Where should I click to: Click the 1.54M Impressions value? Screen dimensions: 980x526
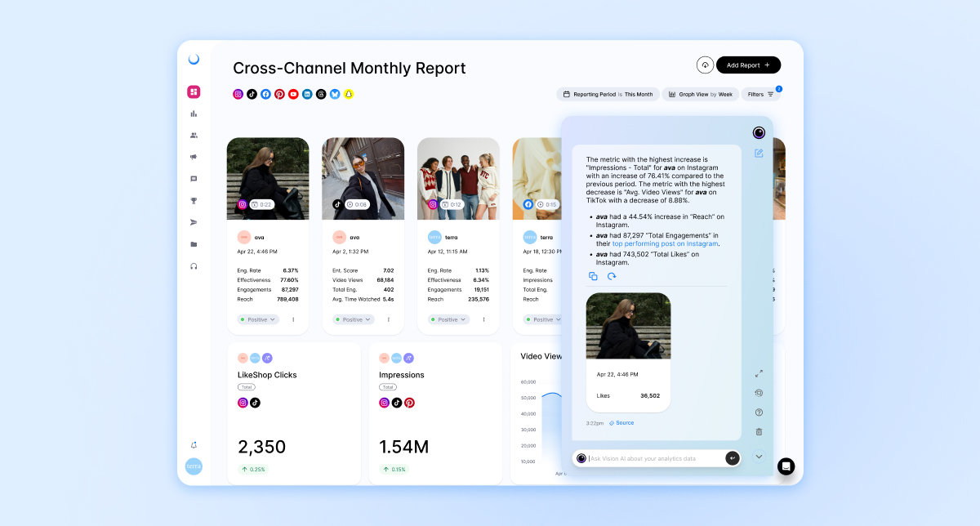click(404, 447)
